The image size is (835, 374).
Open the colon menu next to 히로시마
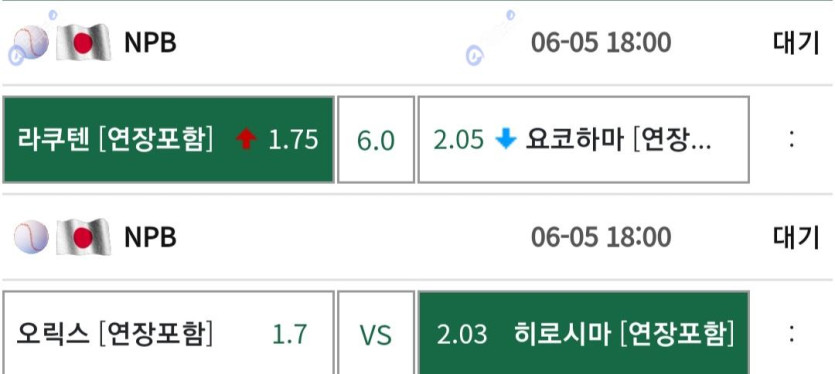tap(792, 334)
